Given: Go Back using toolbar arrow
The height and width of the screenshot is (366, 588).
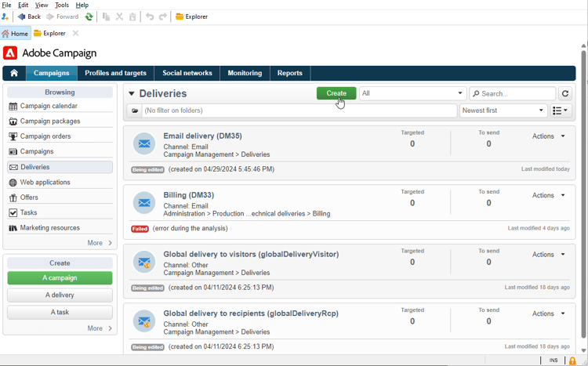Looking at the screenshot, I should (29, 17).
